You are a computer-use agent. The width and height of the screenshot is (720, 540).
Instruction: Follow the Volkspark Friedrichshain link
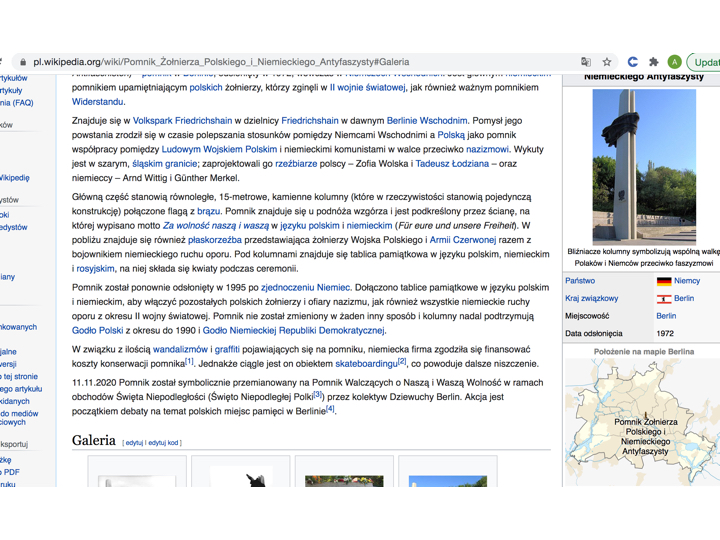tap(182, 121)
